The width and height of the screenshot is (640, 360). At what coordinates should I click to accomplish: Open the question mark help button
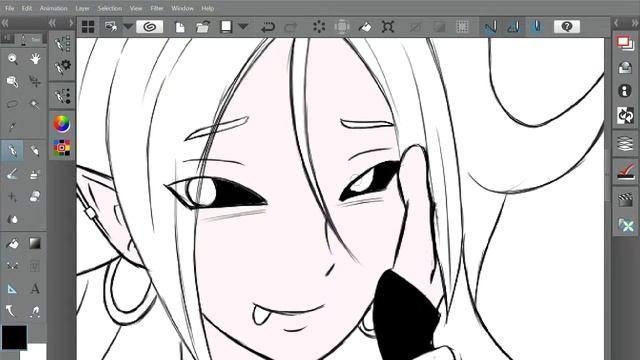[x=567, y=27]
